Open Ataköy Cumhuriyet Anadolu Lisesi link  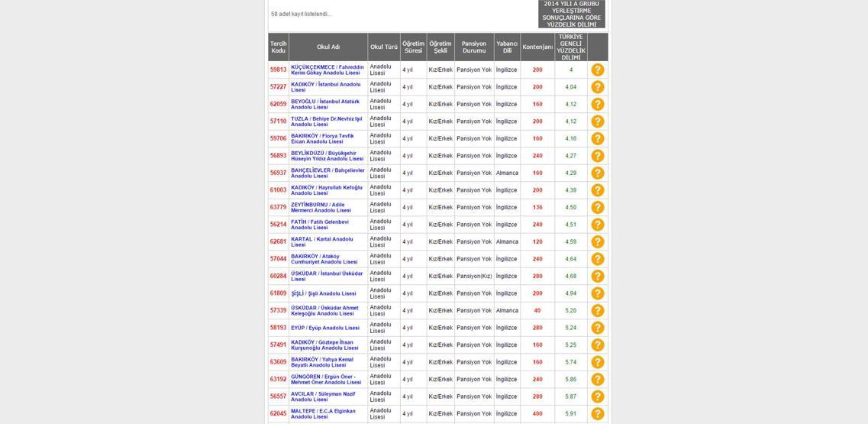click(324, 259)
